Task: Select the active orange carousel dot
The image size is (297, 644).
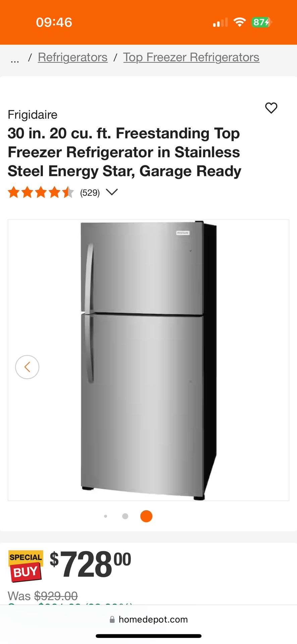Action: tap(146, 516)
